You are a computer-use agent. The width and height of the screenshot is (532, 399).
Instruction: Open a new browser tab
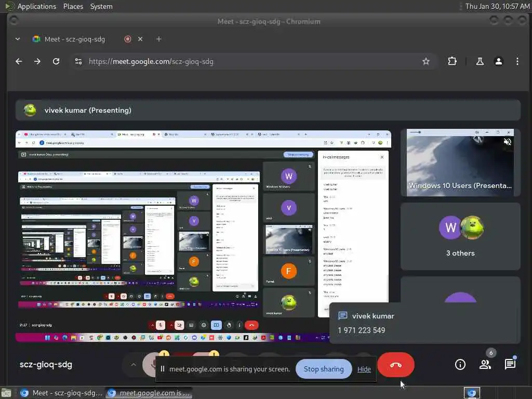click(x=159, y=39)
